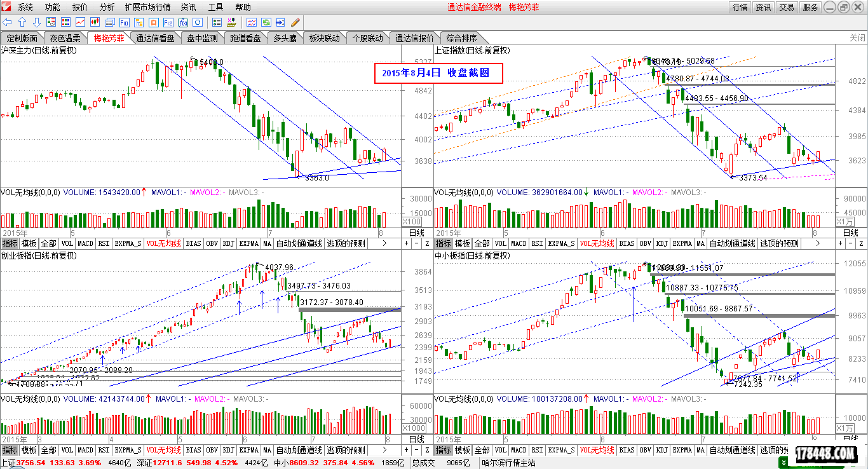Click the up arrow toolbar icon
The width and height of the screenshot is (868, 469).
pyautogui.click(x=22, y=22)
